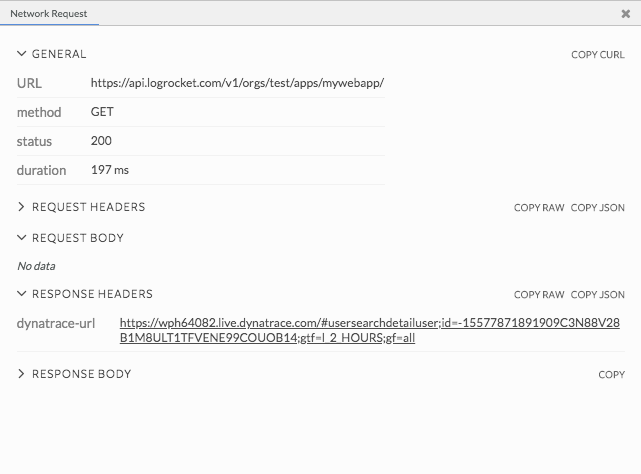Click the status field label
Viewport: 641px width, 474px height.
[x=34, y=142]
